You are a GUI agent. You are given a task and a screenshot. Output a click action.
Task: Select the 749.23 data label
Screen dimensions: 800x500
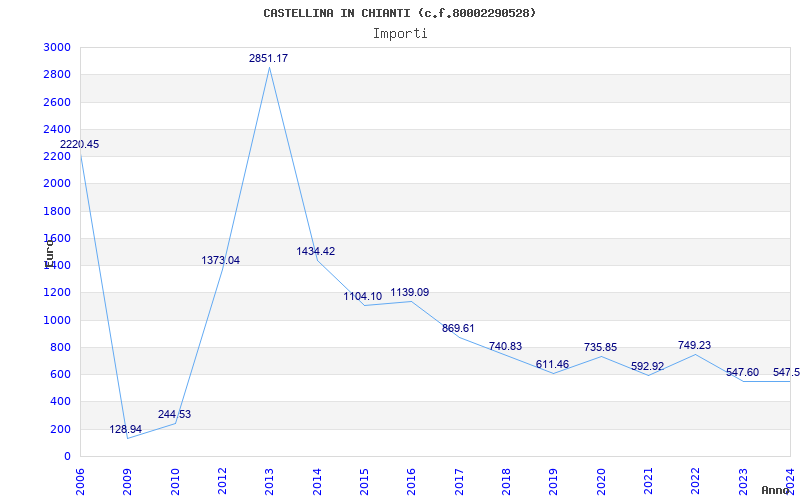(x=694, y=346)
